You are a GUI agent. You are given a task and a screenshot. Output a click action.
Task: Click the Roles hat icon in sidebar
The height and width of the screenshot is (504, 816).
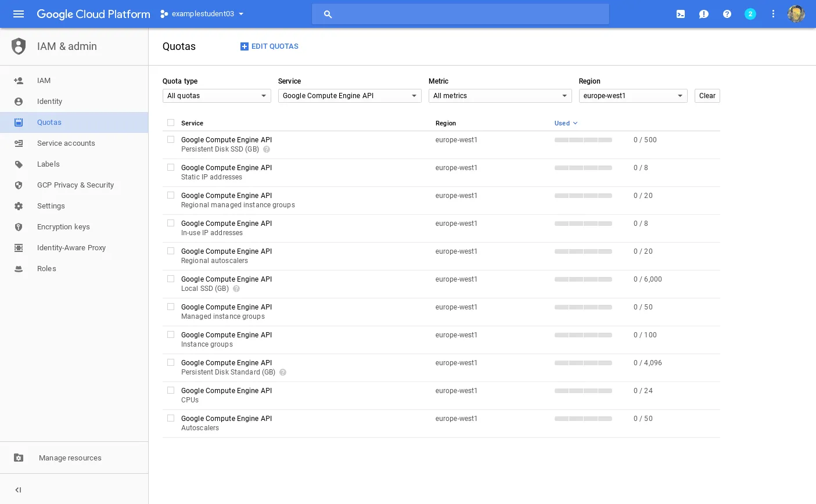(19, 269)
